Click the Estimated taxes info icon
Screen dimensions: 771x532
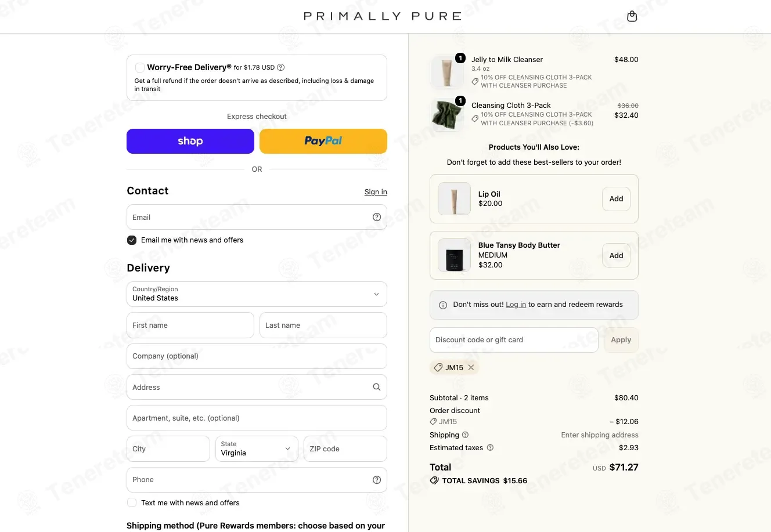pos(490,448)
